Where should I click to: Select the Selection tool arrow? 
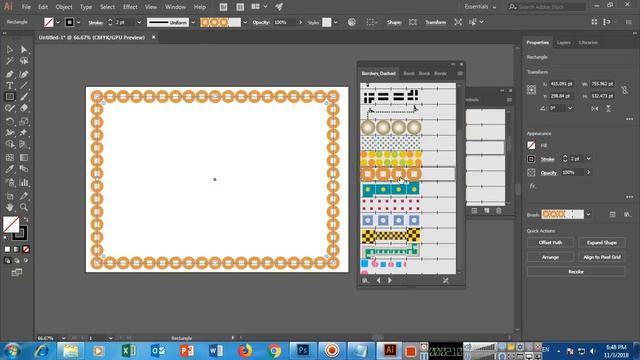[10, 49]
